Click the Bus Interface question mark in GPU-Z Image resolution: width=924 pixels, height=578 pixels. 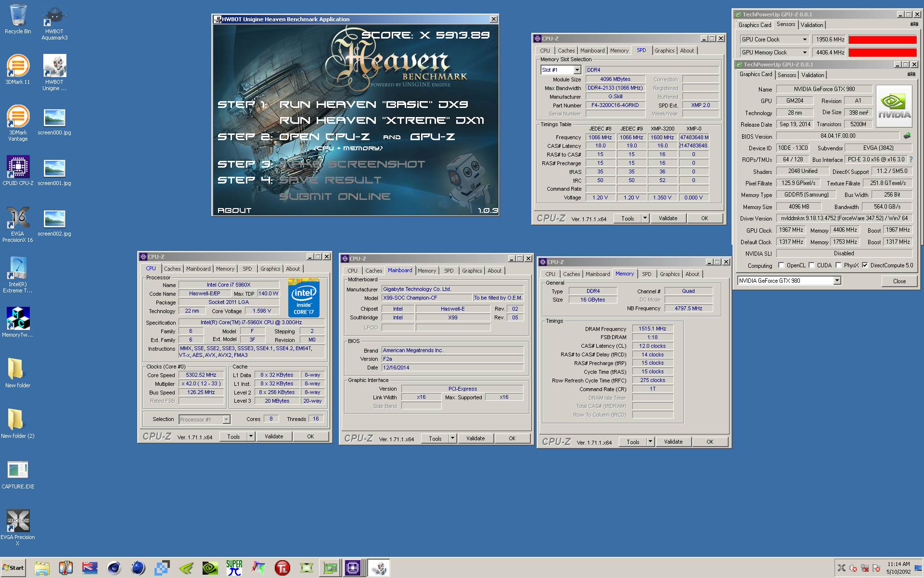(x=911, y=159)
